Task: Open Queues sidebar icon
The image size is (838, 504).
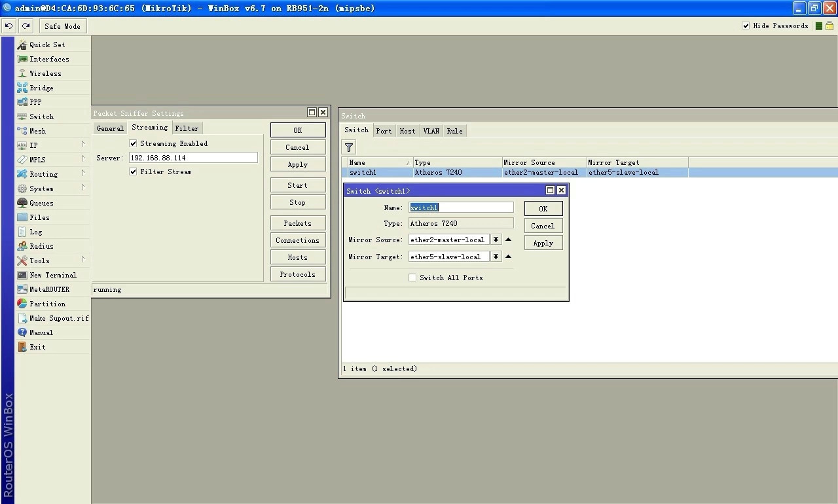Action: tap(22, 203)
